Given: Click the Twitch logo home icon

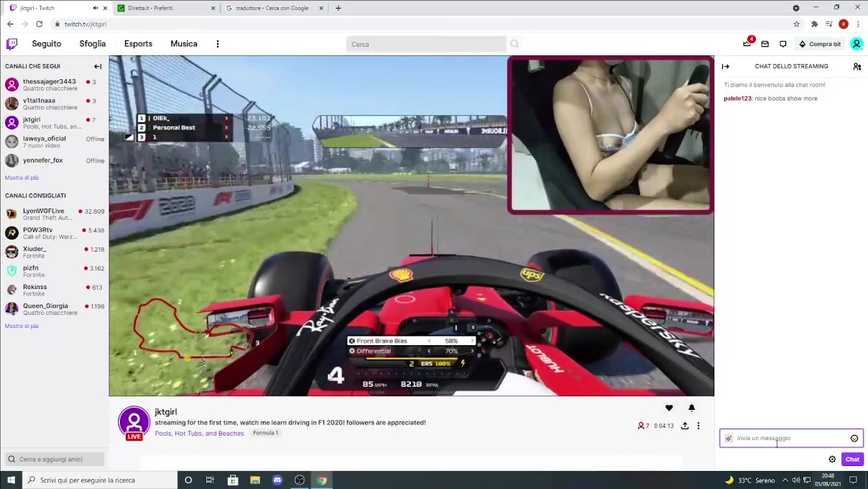Looking at the screenshot, I should click(x=11, y=44).
